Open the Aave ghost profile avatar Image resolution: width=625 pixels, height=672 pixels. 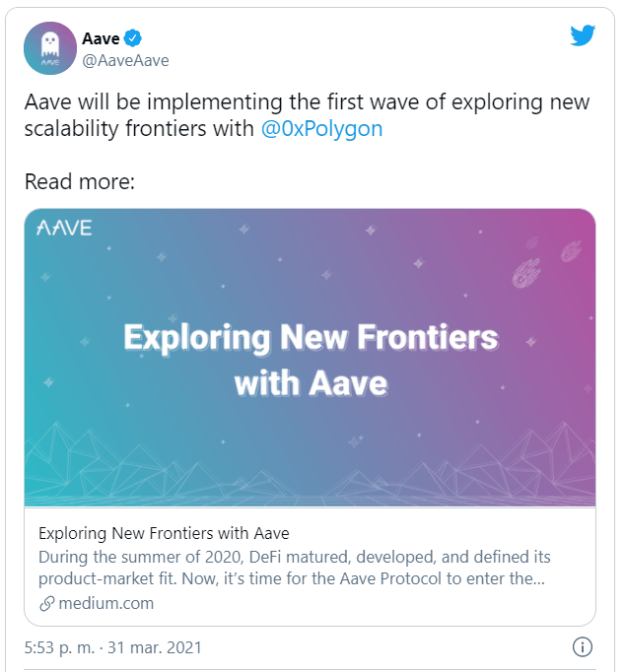coord(49,48)
